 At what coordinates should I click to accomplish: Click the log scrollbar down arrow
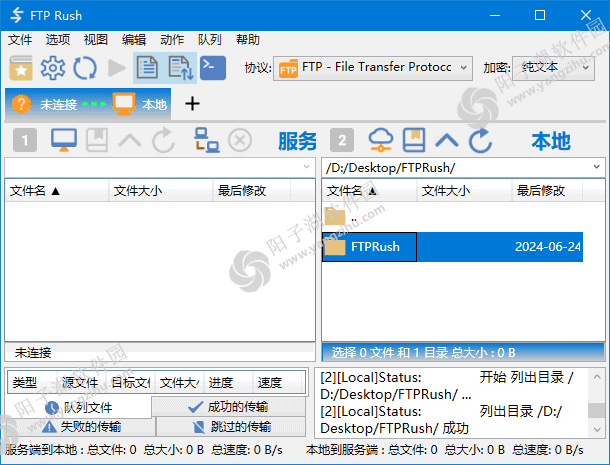coord(597,430)
